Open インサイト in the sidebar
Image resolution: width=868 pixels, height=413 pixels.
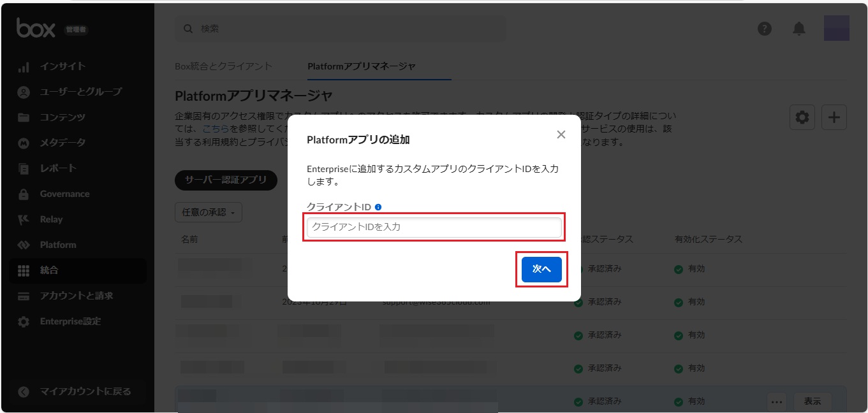[x=63, y=66]
